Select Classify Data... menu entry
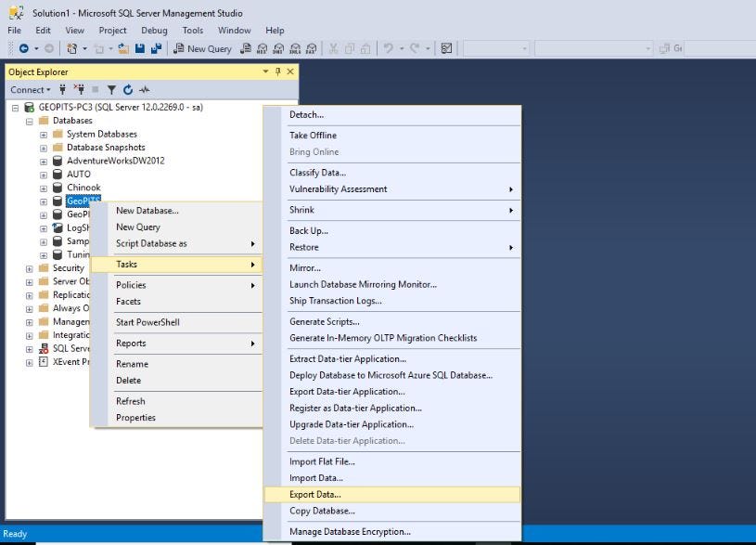 pos(392,173)
